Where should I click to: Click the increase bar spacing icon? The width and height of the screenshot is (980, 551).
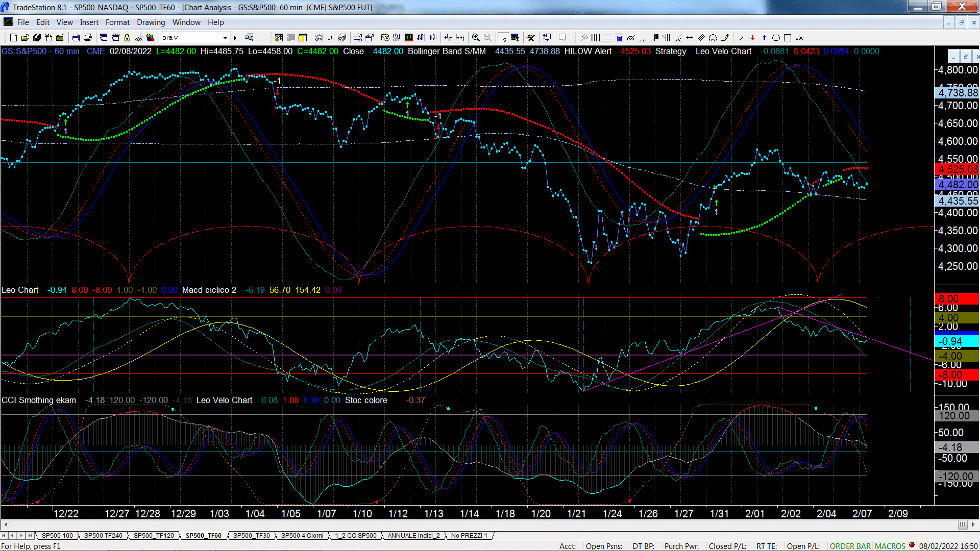(459, 38)
